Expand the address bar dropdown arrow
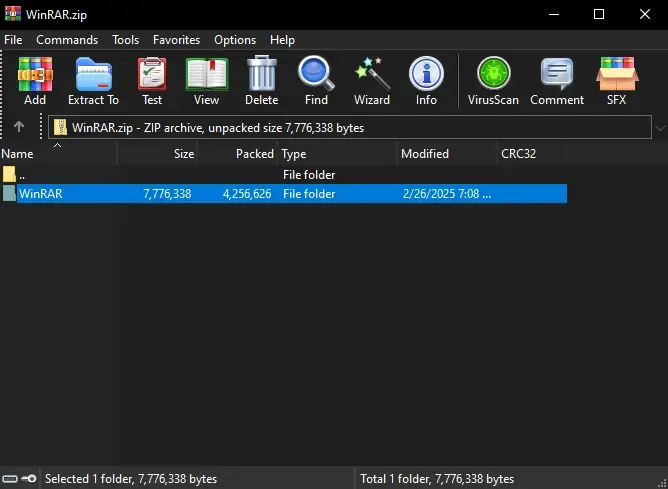Screen dimensions: 668x489 [660, 127]
